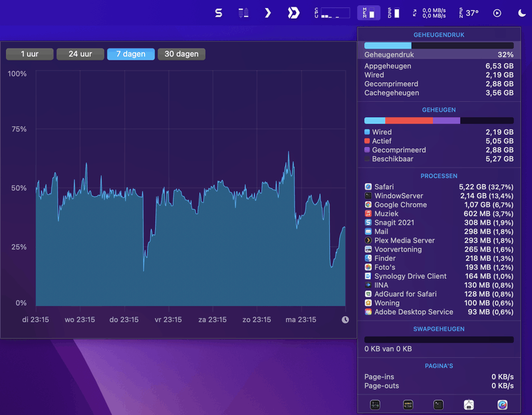Click the moon Focus icon
Screen dimensions: 532x415
pyautogui.click(x=522, y=13)
